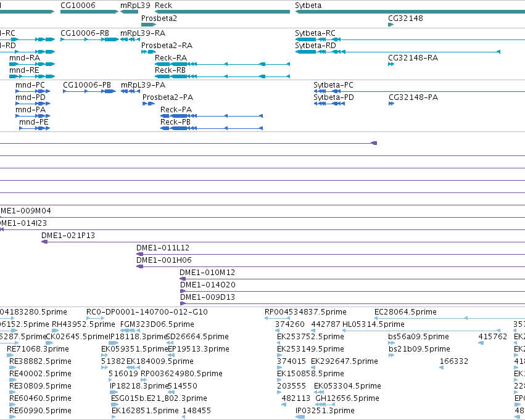Viewport: 525px width, 420px height.
Task: Click the FGM323D06.5prime EST marker
Action: (130, 331)
